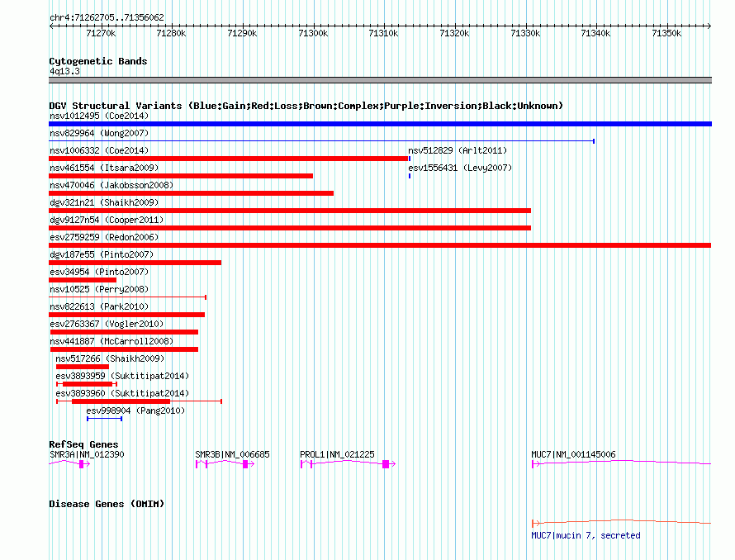Click the red dgv187e55 loss bar
Image resolution: width=735 pixels, height=560 pixels.
[135, 263]
